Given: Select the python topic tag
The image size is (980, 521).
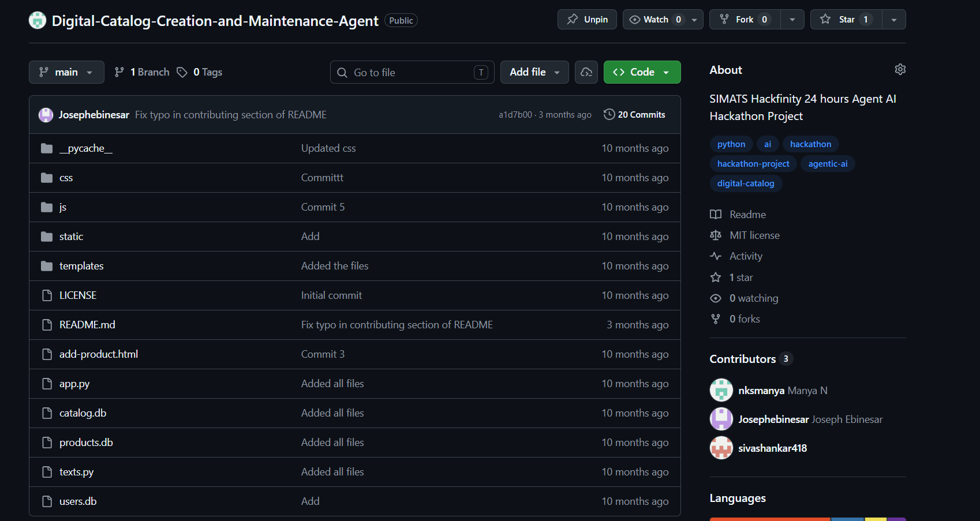Looking at the screenshot, I should click(x=731, y=144).
